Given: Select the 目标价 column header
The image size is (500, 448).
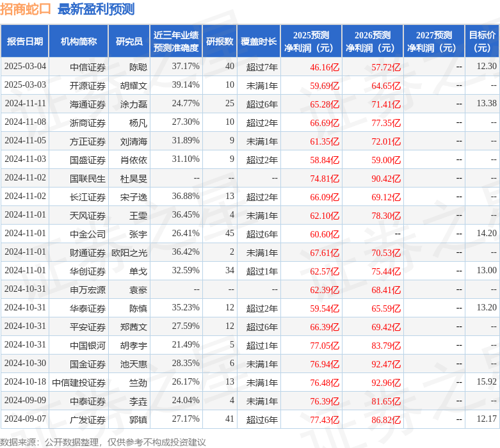Looking at the screenshot, I should pos(482,41).
